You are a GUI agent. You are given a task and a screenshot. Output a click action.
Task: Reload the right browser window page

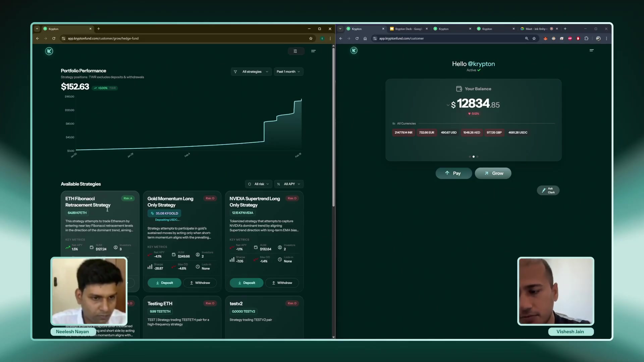click(x=357, y=39)
